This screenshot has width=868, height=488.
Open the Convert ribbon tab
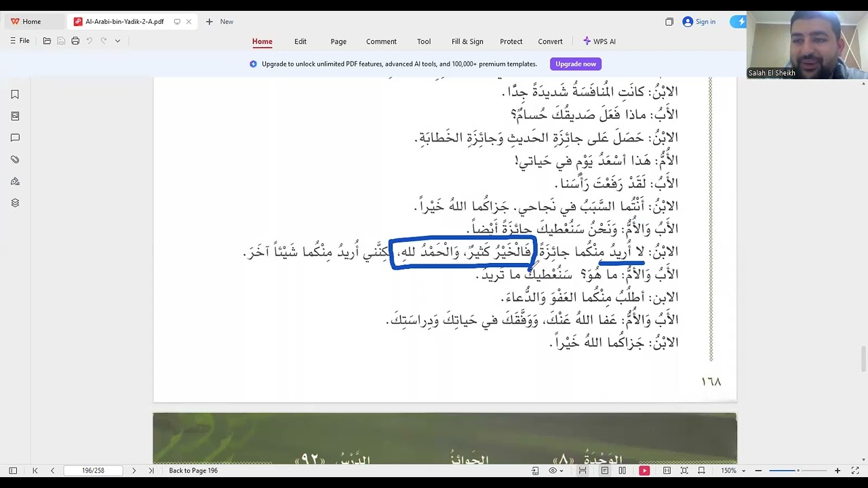(550, 41)
